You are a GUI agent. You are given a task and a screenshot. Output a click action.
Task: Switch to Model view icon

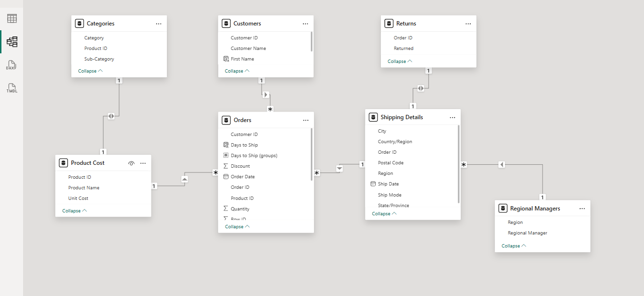12,42
